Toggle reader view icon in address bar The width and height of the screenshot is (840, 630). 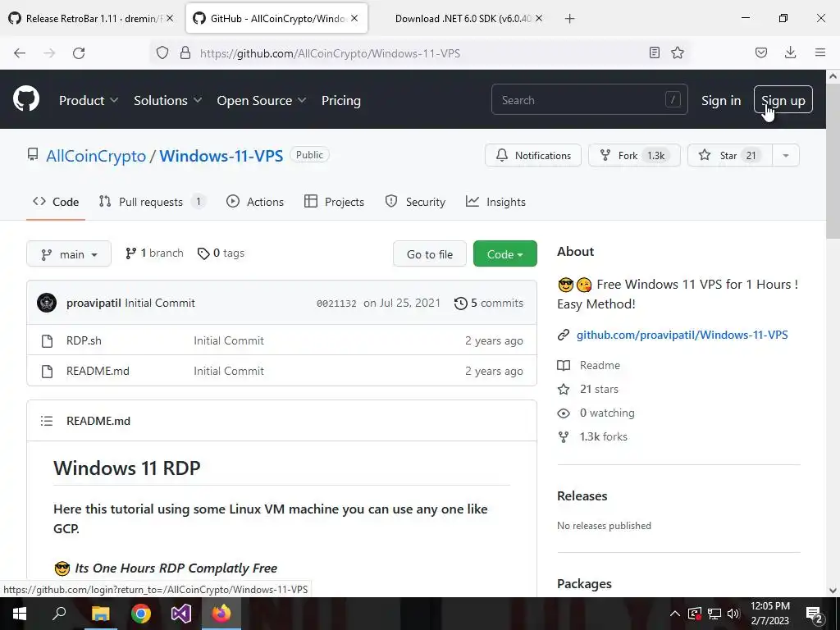tap(654, 52)
